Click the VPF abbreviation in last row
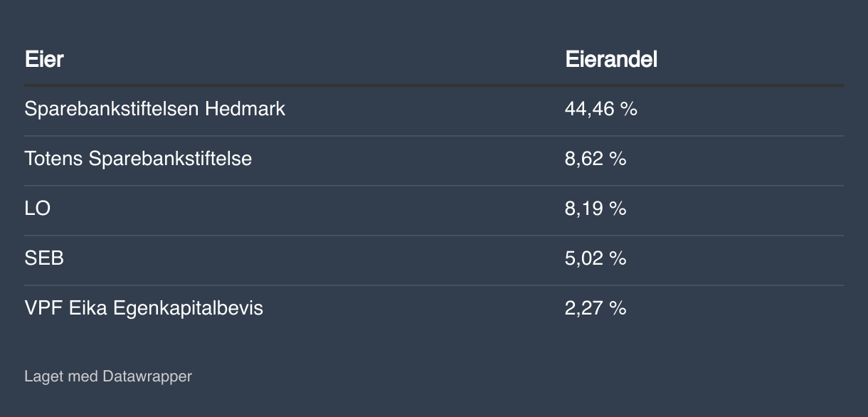868x417 pixels. point(44,308)
